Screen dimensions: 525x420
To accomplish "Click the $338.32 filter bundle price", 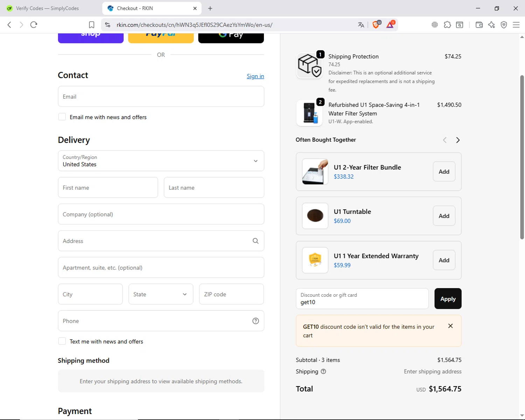I will tap(344, 177).
